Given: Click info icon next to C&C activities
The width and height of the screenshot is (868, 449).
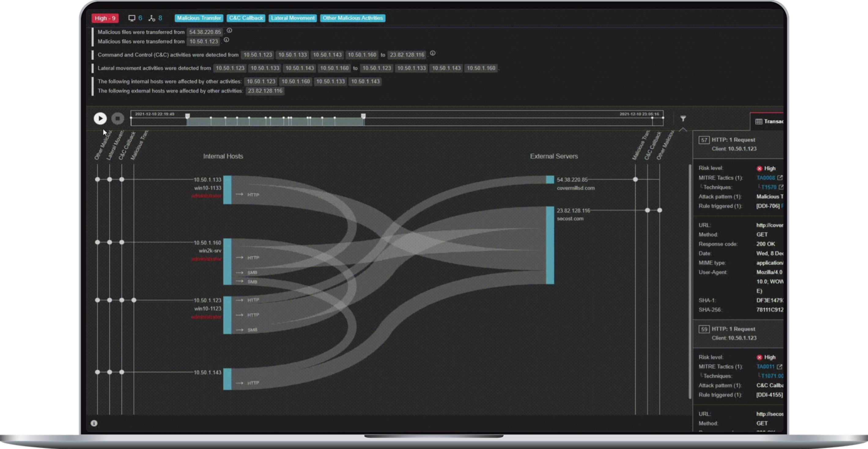Looking at the screenshot, I should (433, 54).
